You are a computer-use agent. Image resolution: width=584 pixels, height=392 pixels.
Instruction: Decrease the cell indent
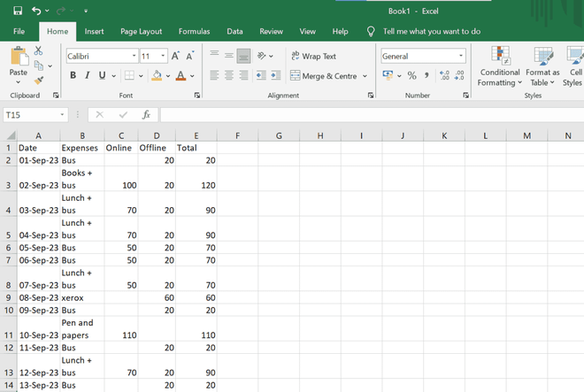(261, 75)
